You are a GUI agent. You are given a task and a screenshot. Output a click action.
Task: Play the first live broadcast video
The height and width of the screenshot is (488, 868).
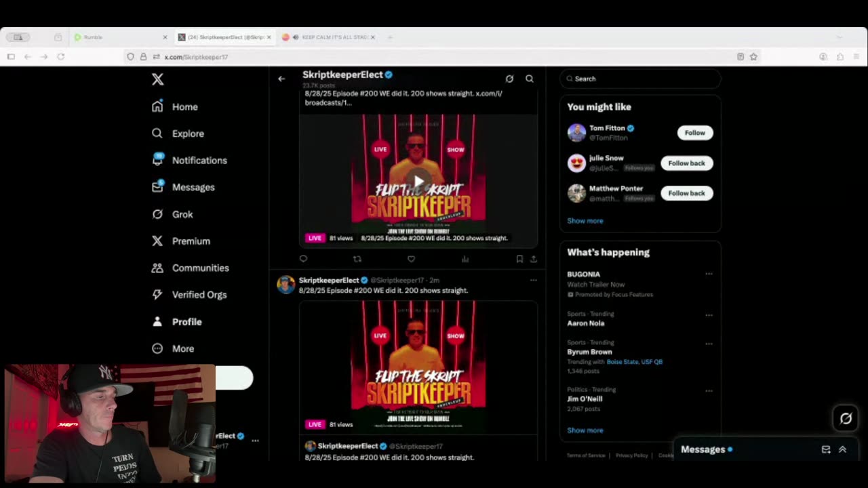[x=418, y=181]
